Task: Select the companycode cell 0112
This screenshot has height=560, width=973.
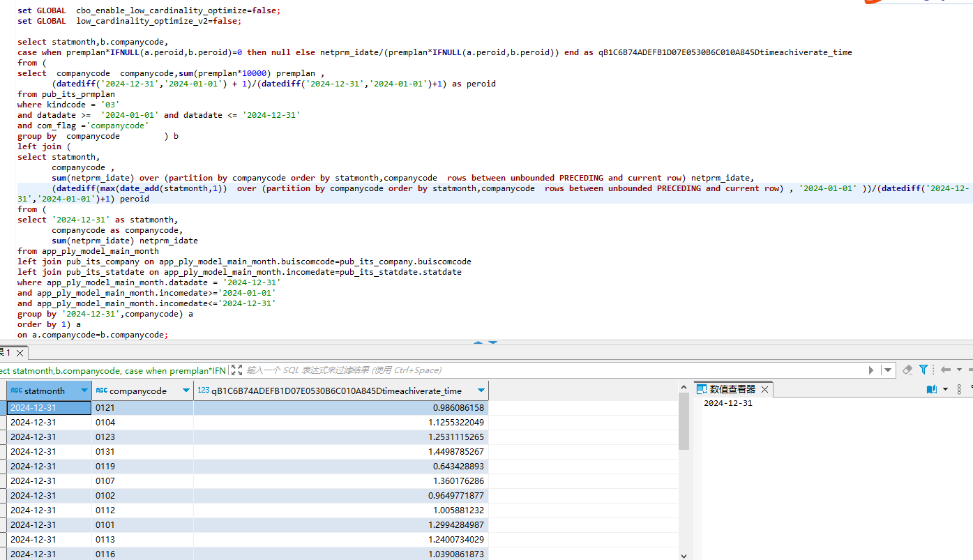Action: click(142, 510)
